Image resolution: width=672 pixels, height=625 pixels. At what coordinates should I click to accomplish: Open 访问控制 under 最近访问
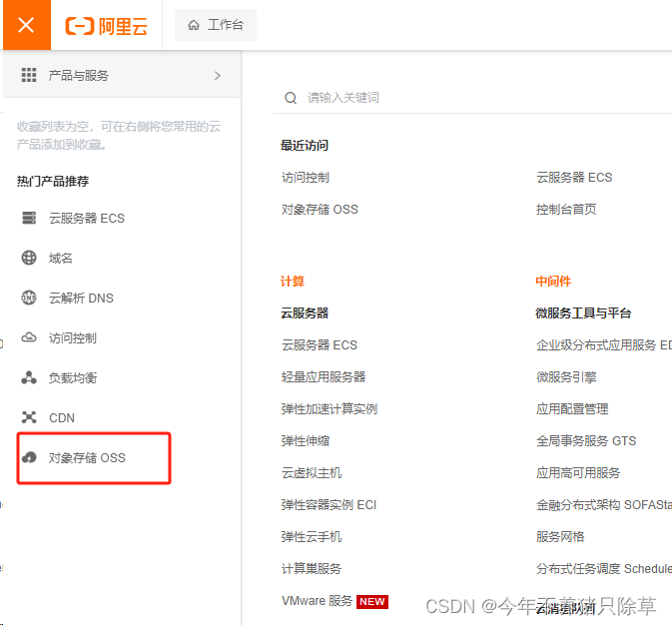306,177
